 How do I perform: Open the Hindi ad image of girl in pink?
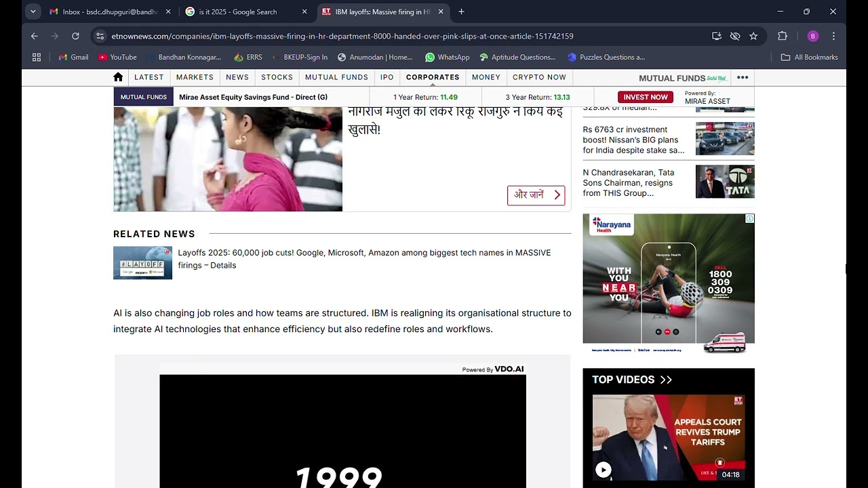pyautogui.click(x=228, y=159)
